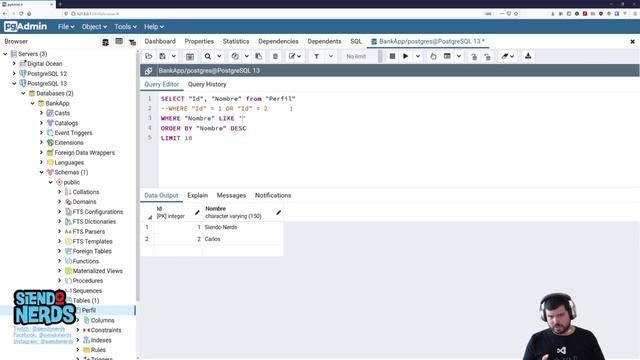Image resolution: width=640 pixels, height=360 pixels.
Task: Close the query tool panel with X
Action: point(632,42)
